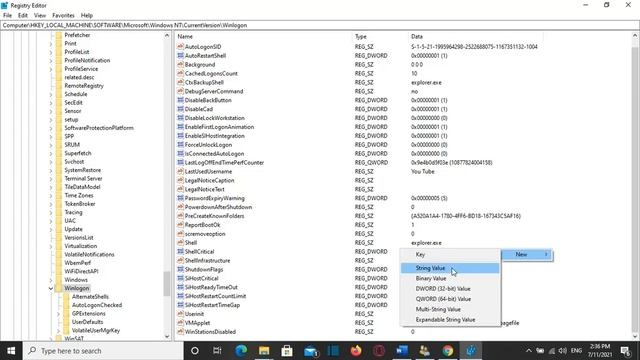Choose QWORD (64-bit) Value option
Image resolution: width=640 pixels, height=360 pixels.
click(x=450, y=299)
